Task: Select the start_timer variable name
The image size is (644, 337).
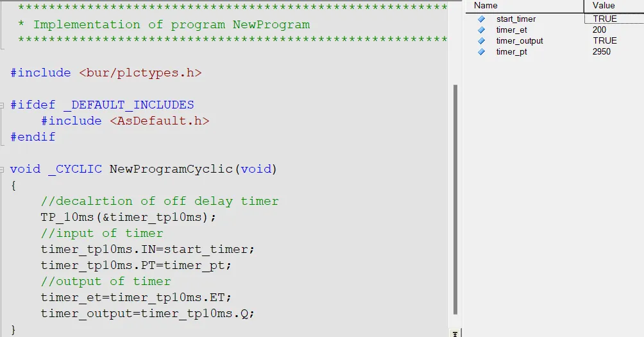Action: pyautogui.click(x=516, y=19)
